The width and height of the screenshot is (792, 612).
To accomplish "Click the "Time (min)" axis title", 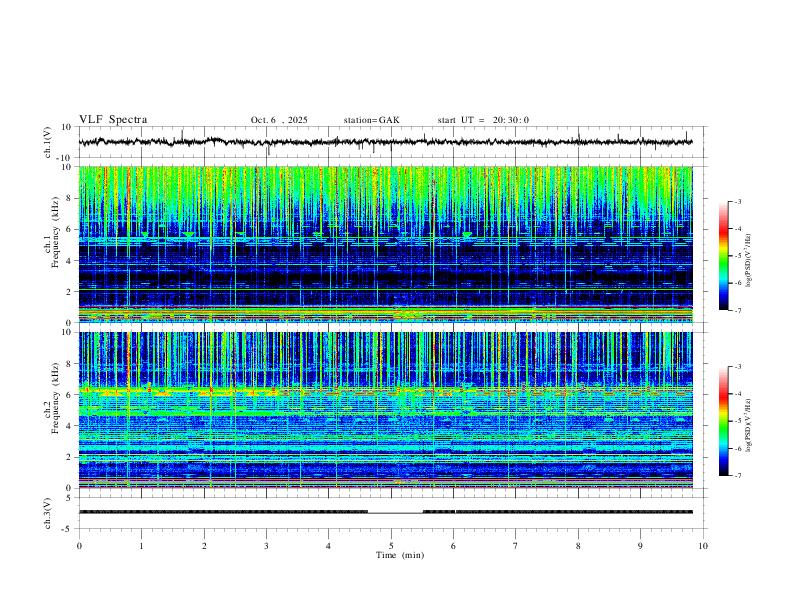I will [x=400, y=555].
